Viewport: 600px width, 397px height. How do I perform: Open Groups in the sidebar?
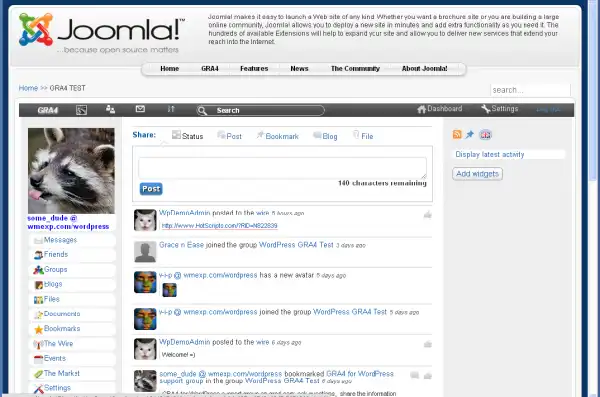(x=72, y=270)
